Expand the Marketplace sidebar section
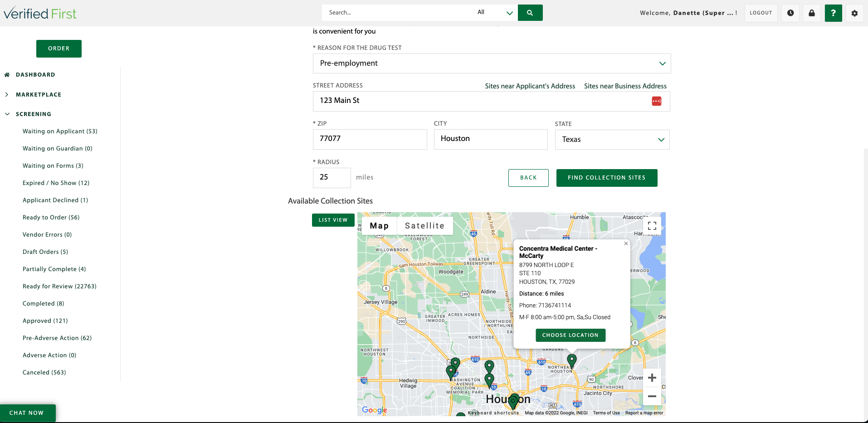The height and width of the screenshot is (423, 868). click(39, 94)
